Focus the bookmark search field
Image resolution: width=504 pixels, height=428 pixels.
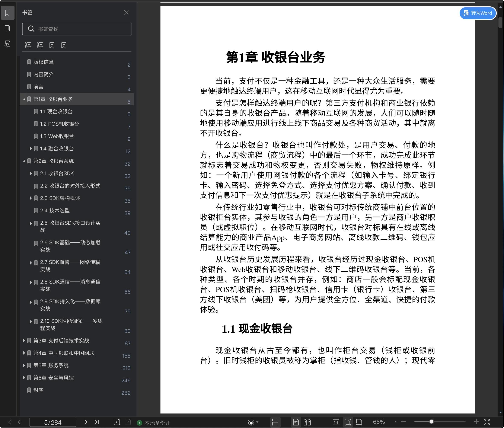[x=77, y=29]
